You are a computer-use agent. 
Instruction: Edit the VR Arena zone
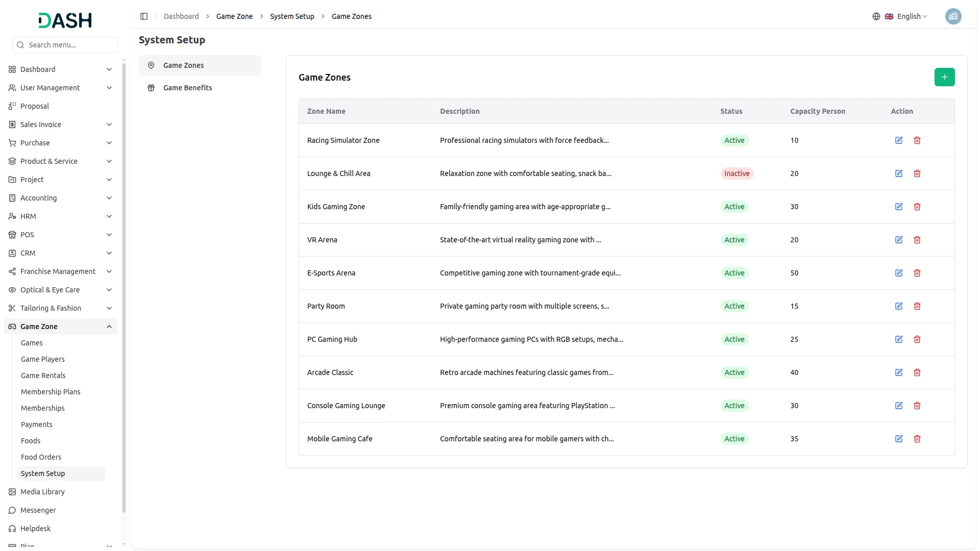pos(899,240)
